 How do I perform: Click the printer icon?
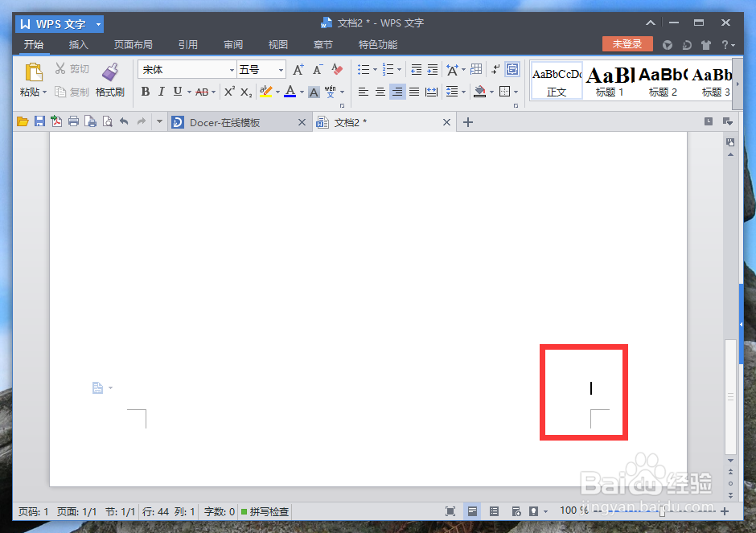pos(73,121)
